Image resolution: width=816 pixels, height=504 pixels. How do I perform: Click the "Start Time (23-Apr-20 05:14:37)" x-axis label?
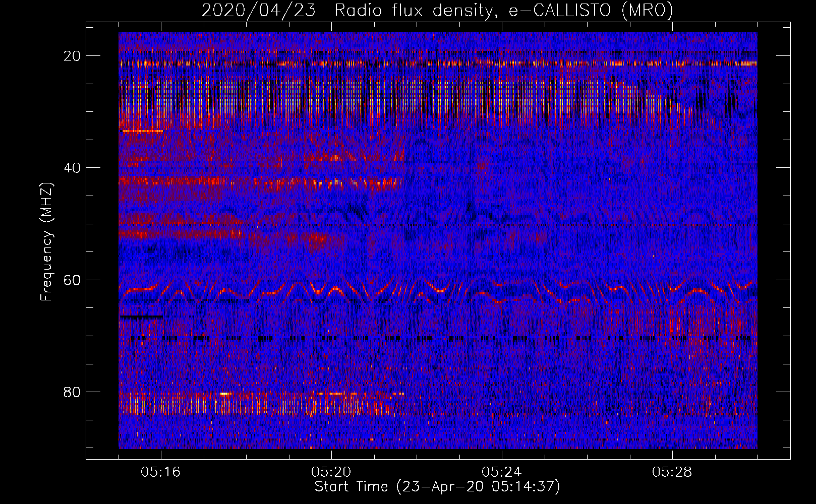point(437,487)
